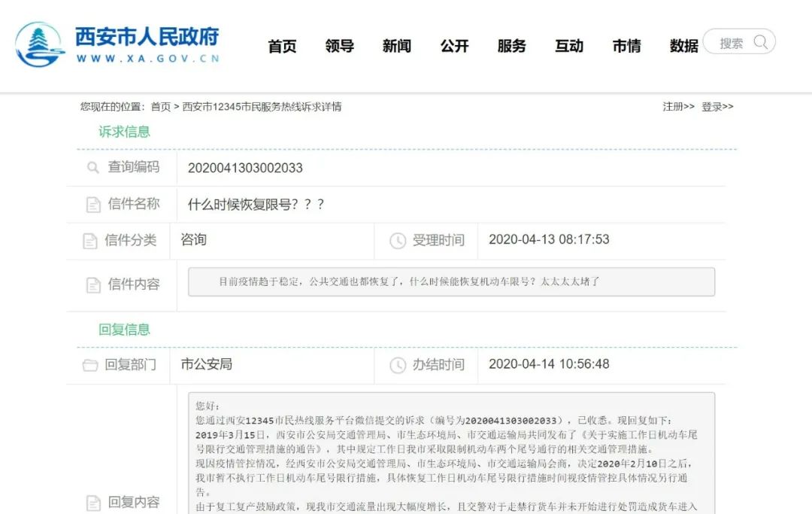Click the reply department 市公安局
812x514 pixels.
pos(207,364)
